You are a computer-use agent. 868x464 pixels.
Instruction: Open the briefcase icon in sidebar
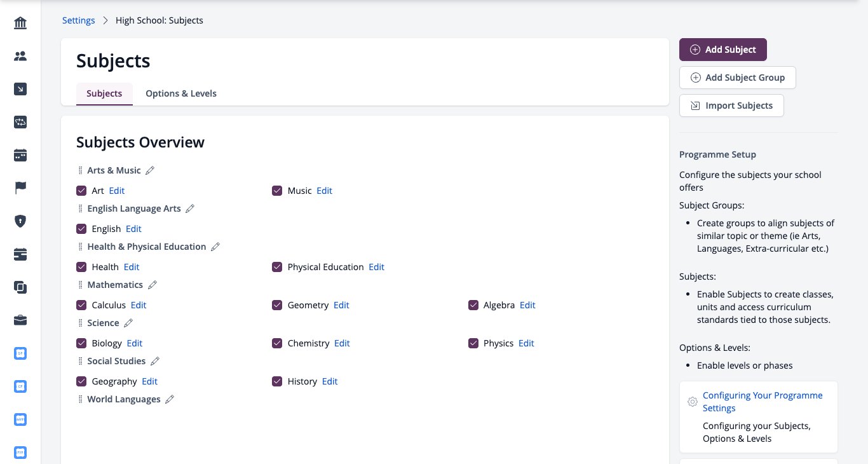pyautogui.click(x=20, y=320)
